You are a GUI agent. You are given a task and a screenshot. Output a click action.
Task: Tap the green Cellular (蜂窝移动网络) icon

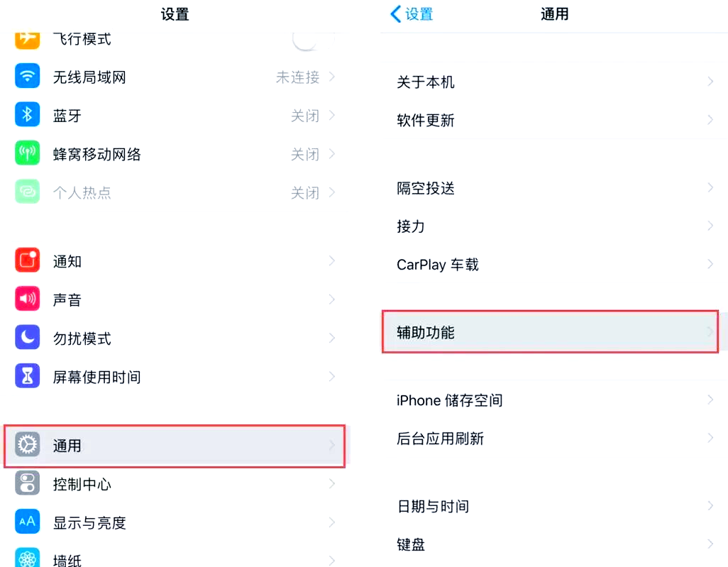click(x=27, y=153)
